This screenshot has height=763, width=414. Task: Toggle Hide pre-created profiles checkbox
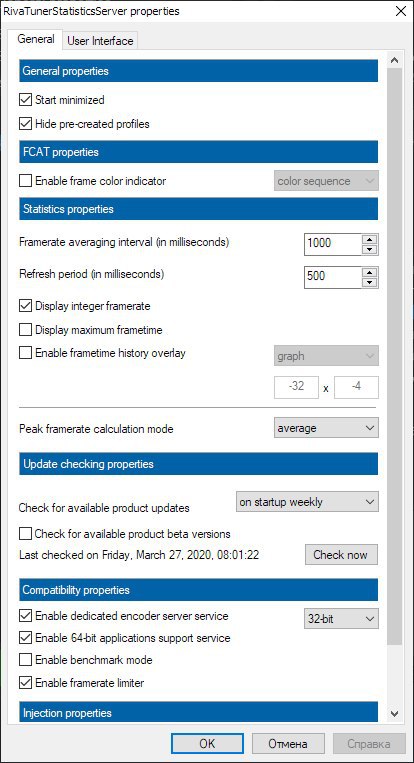coord(25,124)
